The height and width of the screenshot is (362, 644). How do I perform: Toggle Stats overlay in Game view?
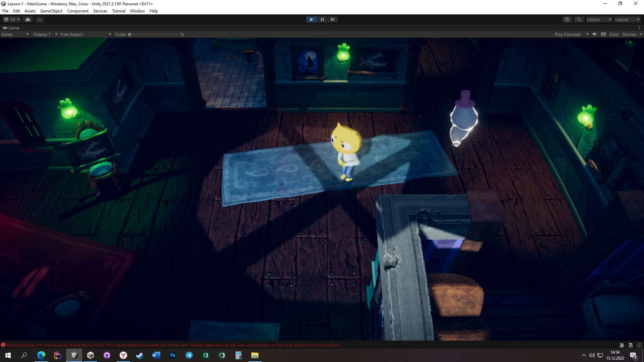point(614,34)
